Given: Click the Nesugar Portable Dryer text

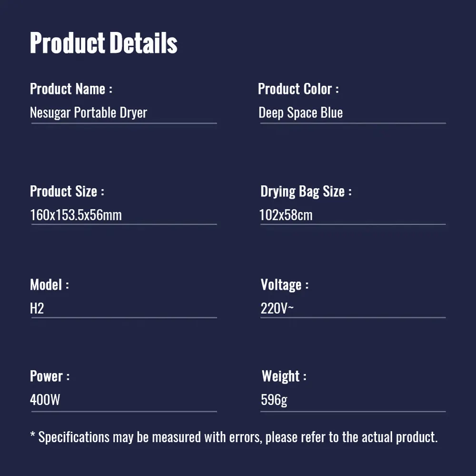Looking at the screenshot, I should 89,113.
